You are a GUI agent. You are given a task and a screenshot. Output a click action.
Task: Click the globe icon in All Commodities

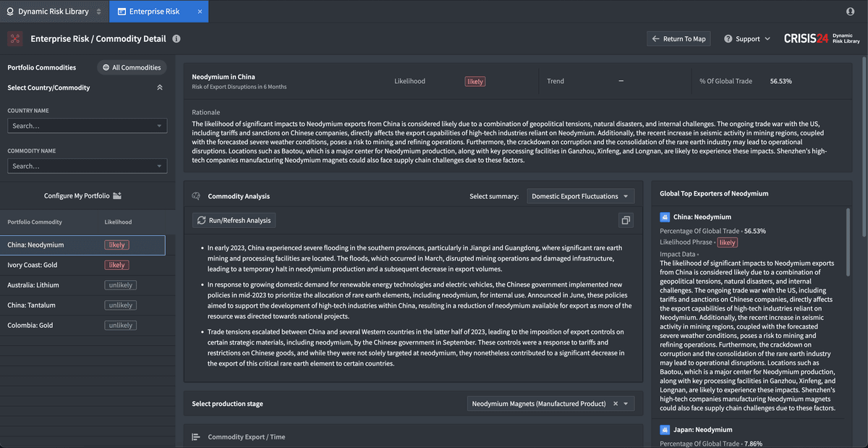click(106, 67)
